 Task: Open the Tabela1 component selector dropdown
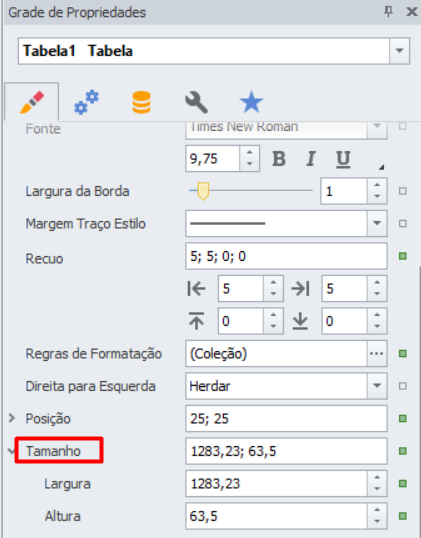point(399,51)
